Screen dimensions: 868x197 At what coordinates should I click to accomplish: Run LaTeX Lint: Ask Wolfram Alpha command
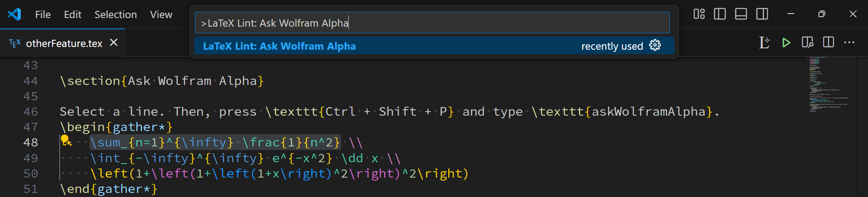[434, 46]
